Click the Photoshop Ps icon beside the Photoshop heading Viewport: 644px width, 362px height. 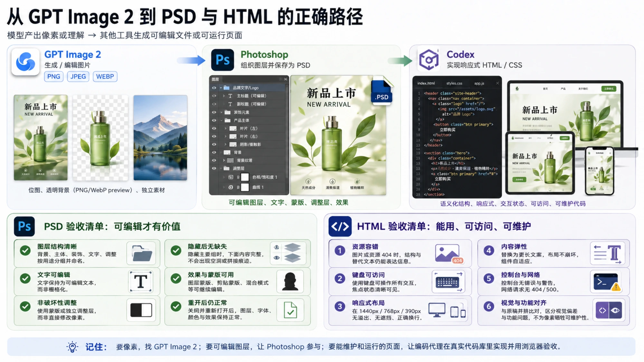click(223, 60)
